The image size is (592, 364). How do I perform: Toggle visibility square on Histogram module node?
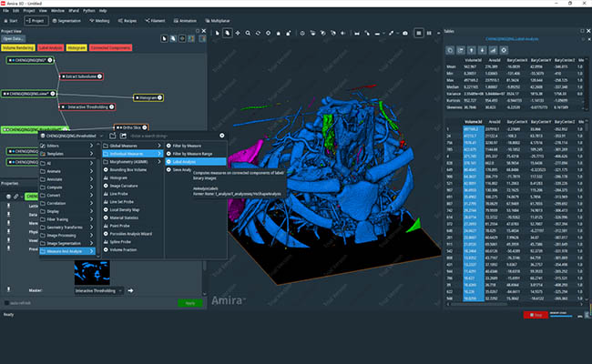pos(137,97)
